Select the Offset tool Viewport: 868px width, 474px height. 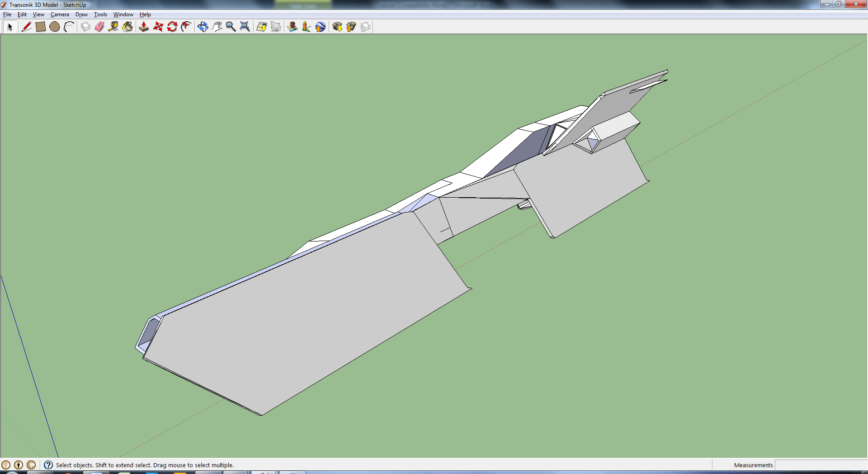point(186,27)
